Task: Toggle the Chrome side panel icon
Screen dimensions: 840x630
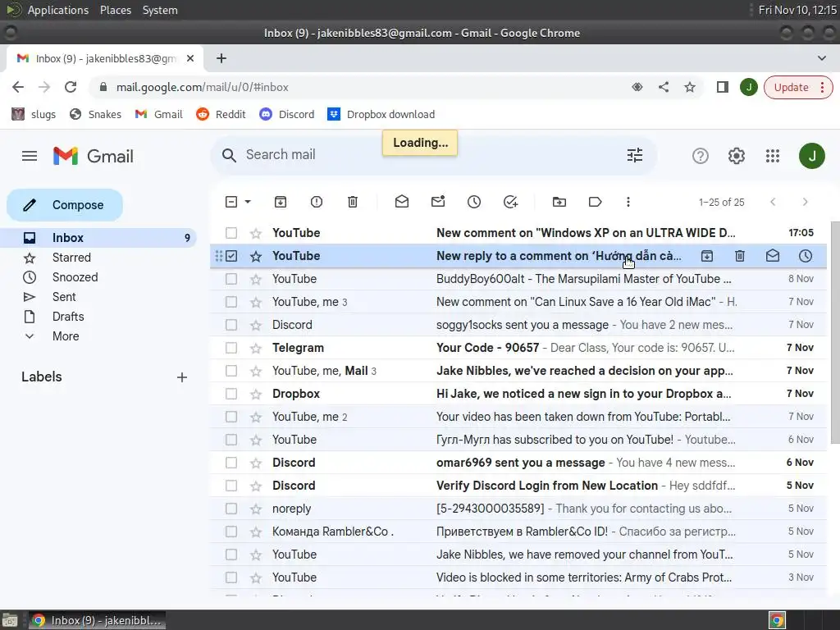Action: (x=722, y=87)
